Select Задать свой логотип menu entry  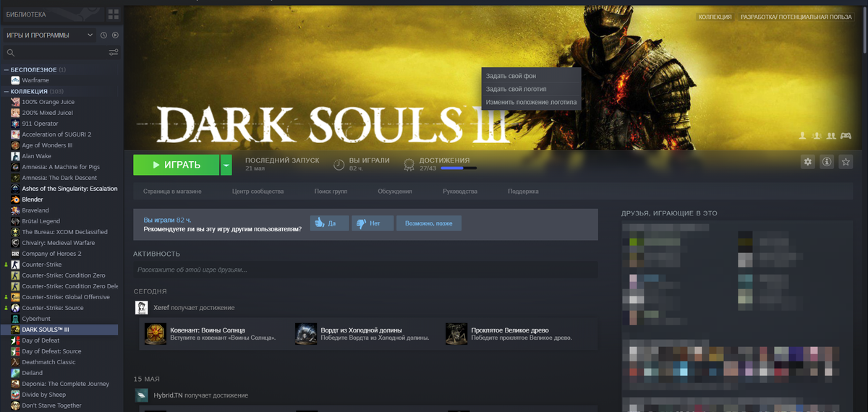point(531,89)
